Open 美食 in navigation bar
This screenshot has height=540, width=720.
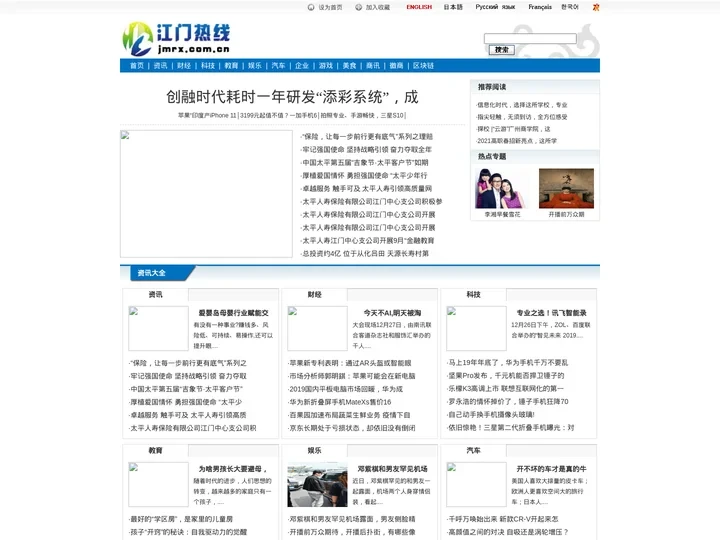coord(349,66)
